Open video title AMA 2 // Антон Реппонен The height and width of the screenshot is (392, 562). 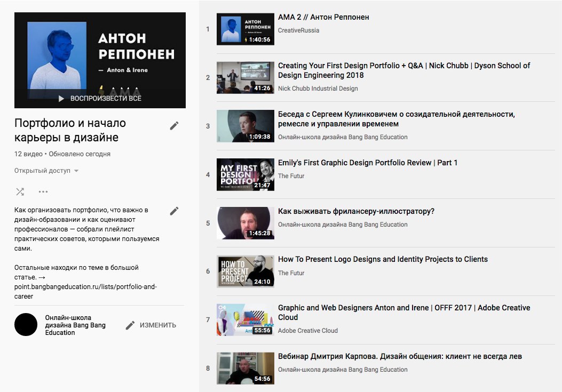(x=323, y=17)
